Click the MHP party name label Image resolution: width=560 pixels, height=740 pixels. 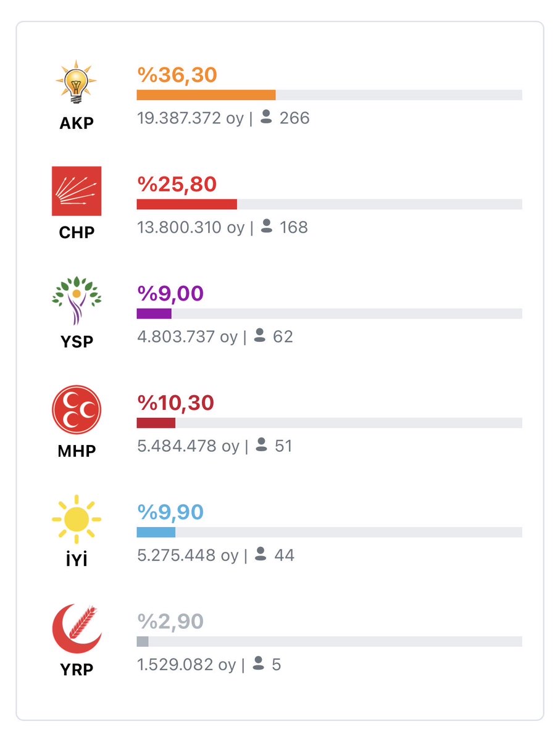pyautogui.click(x=77, y=451)
